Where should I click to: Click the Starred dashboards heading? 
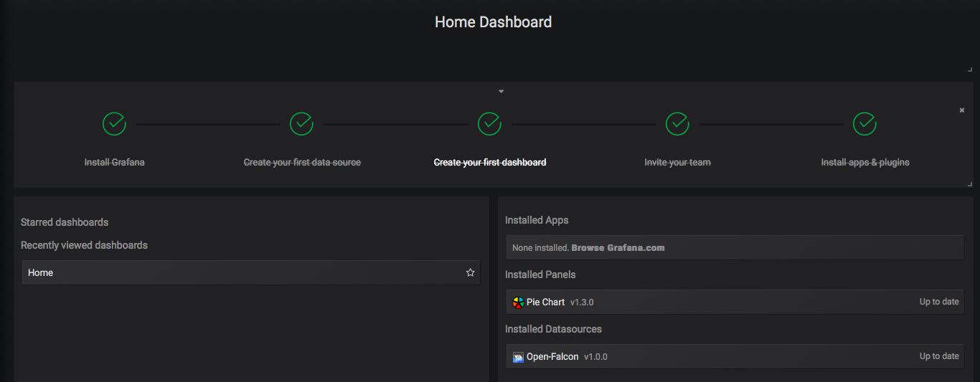(65, 222)
